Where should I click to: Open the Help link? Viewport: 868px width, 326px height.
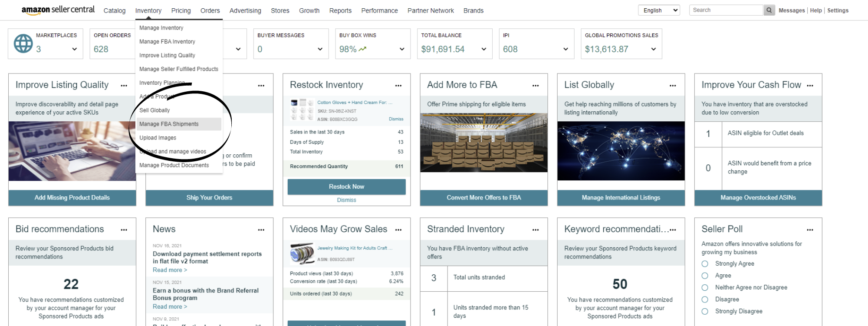(816, 10)
